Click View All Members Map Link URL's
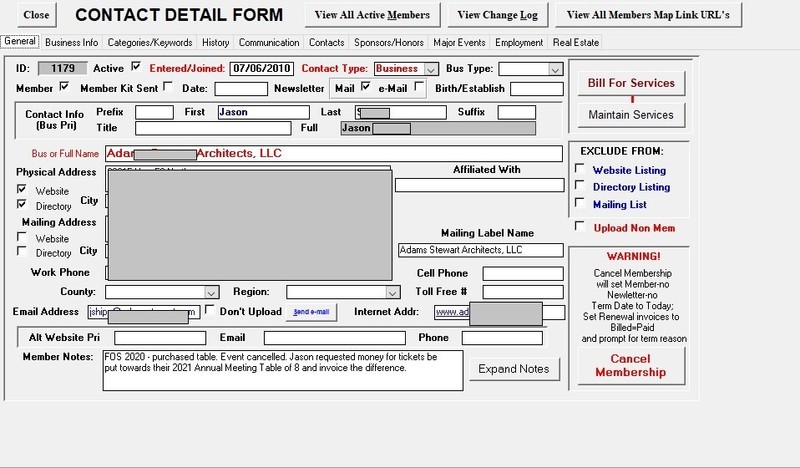This screenshot has height=468, width=800. click(x=648, y=15)
